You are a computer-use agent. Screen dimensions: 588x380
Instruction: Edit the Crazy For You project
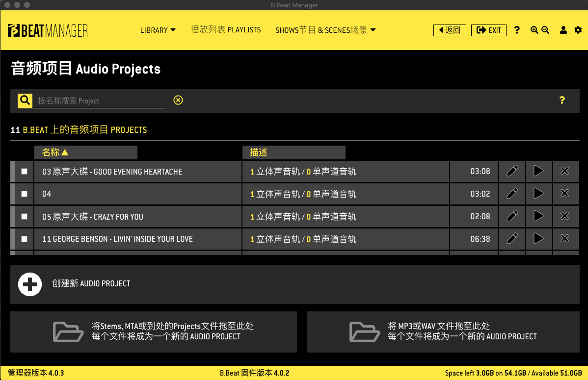(x=512, y=216)
